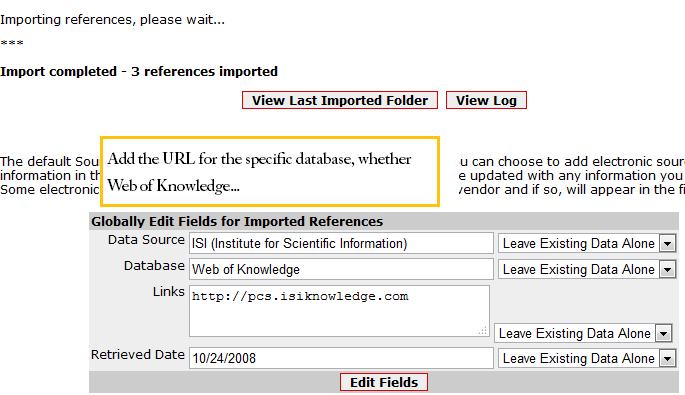Grab the Links textarea resize grip
Image resolution: width=685 pixels, height=395 pixels.
coord(483,331)
